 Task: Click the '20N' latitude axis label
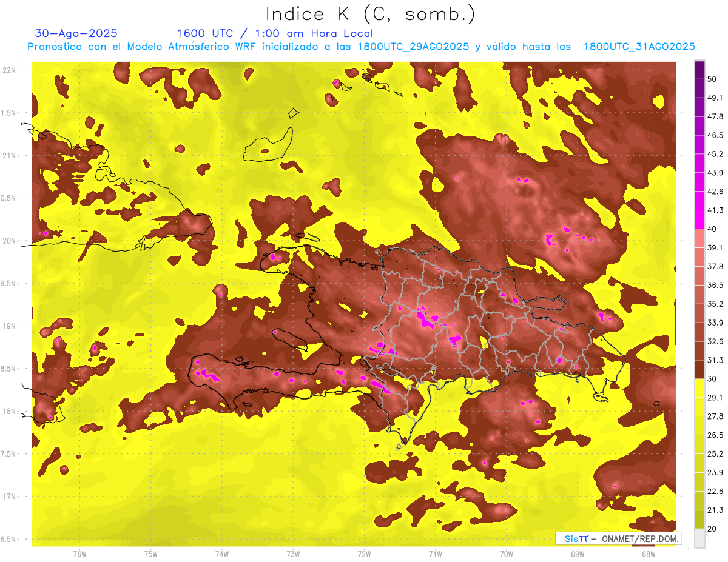(9, 241)
